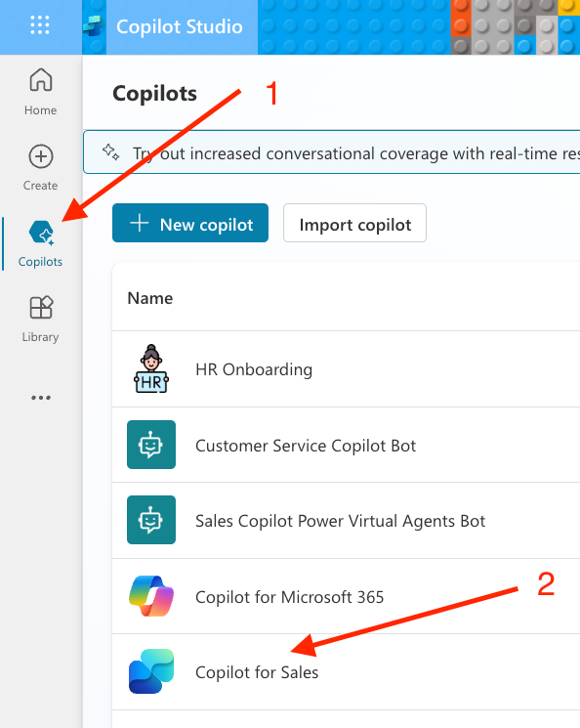The image size is (580, 728).
Task: Sort by the Name column header
Action: click(149, 298)
